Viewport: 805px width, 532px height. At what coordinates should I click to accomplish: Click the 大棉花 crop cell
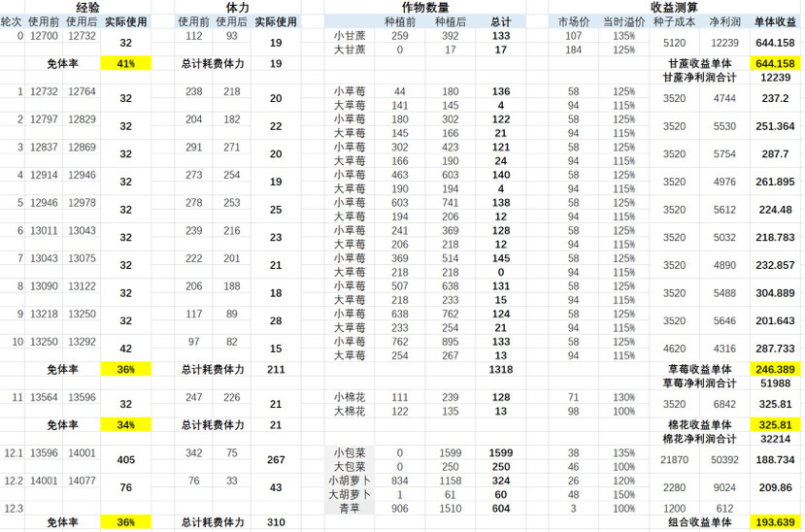coord(350,411)
